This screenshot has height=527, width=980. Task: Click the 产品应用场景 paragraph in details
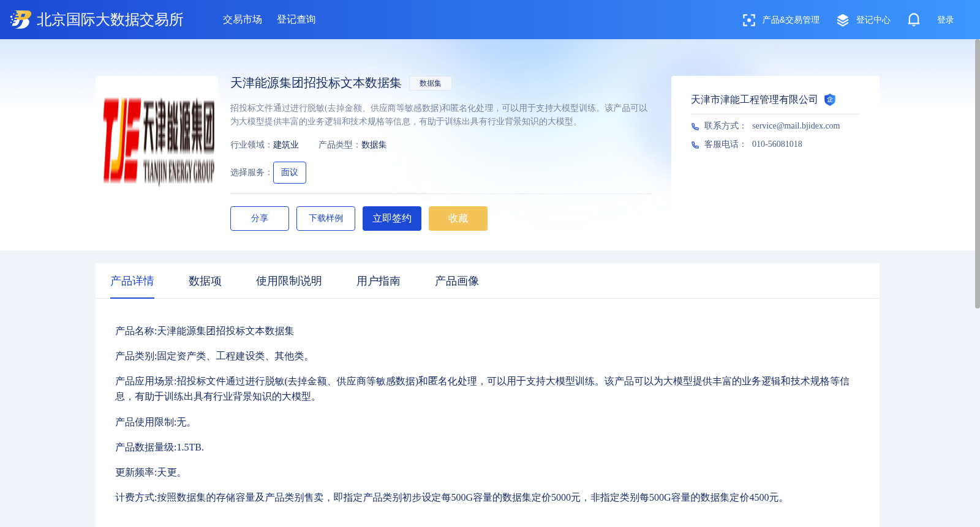483,389
